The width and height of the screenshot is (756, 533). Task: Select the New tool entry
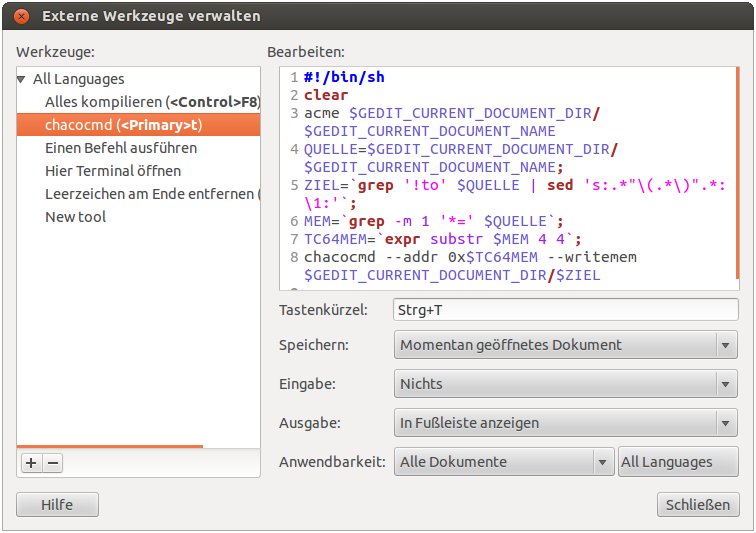click(76, 217)
